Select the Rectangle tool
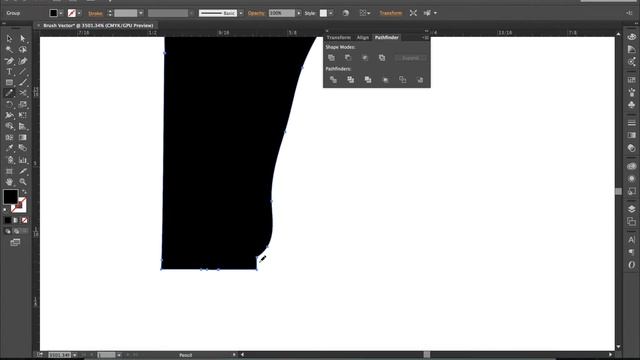This screenshot has width=640, height=360. click(9, 82)
